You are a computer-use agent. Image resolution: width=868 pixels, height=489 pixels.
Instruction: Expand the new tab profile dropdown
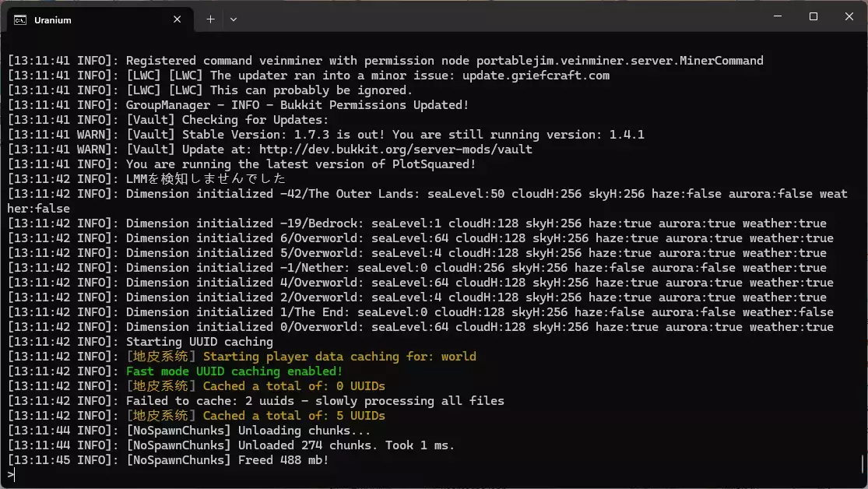234,19
